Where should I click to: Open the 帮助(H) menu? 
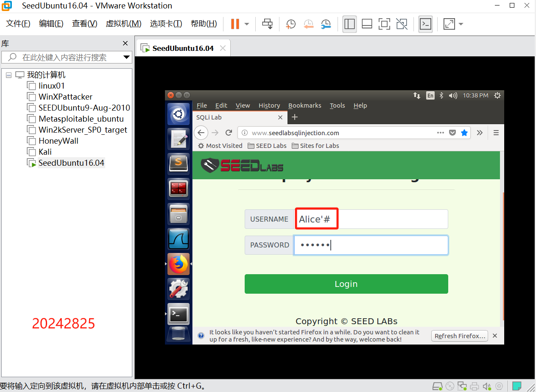click(204, 24)
